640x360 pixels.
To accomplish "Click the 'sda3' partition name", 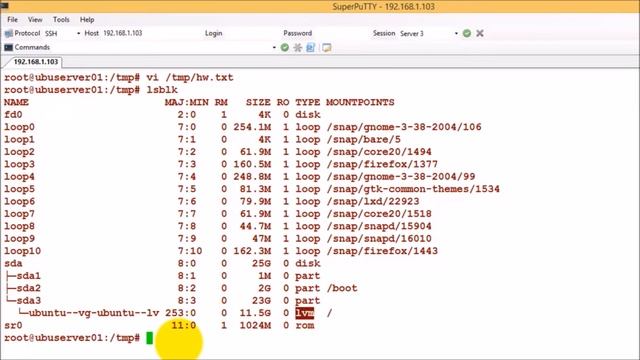I will click(29, 301).
